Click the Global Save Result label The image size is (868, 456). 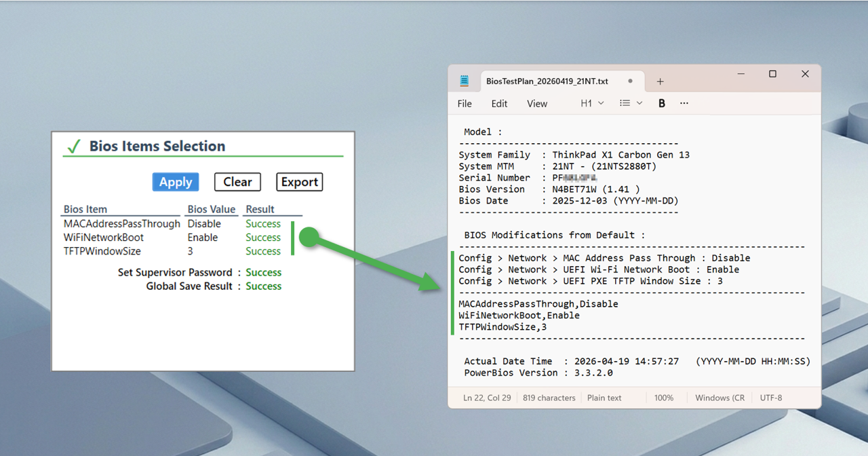[189, 286]
